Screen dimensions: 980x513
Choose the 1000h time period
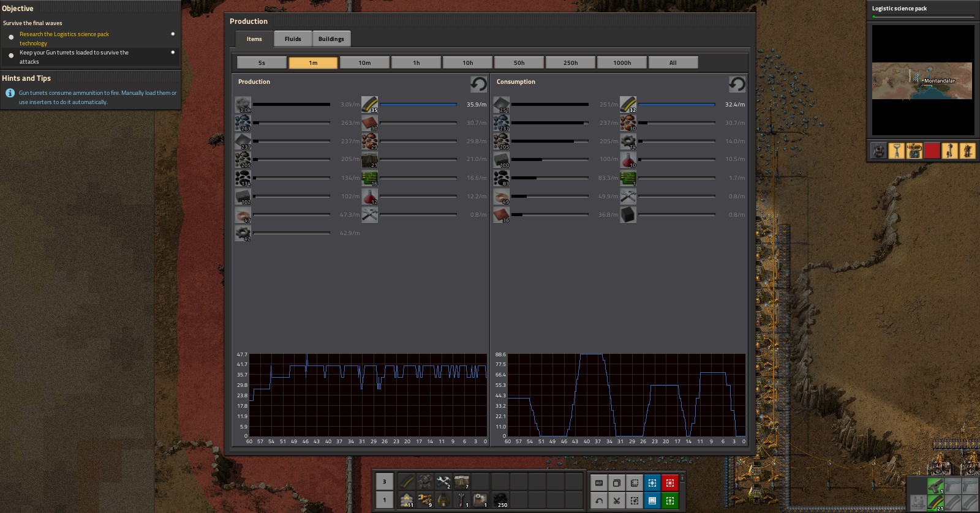click(x=622, y=62)
